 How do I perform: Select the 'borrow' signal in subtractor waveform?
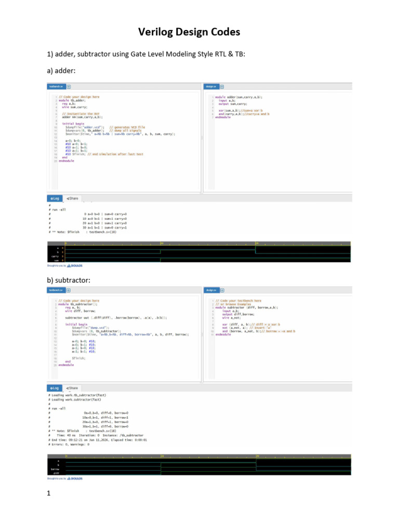click(x=55, y=469)
